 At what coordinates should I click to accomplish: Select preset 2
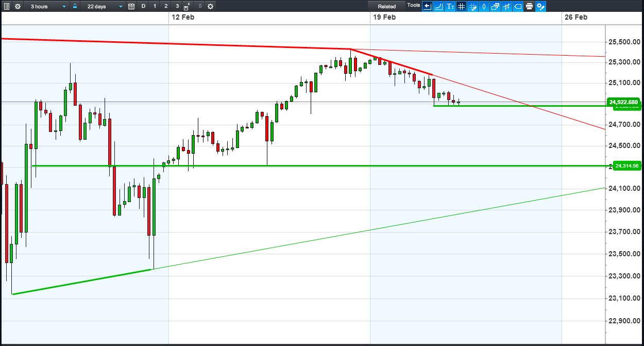[166, 6]
